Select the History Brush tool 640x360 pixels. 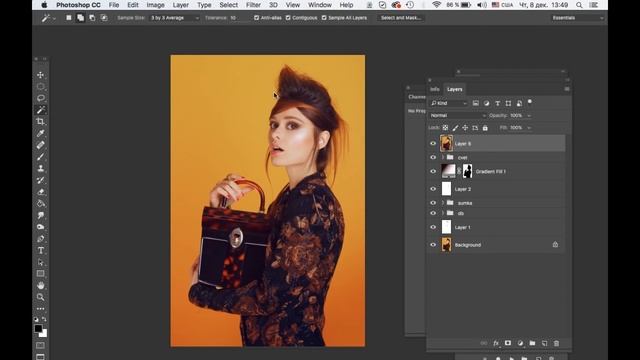[x=40, y=180]
